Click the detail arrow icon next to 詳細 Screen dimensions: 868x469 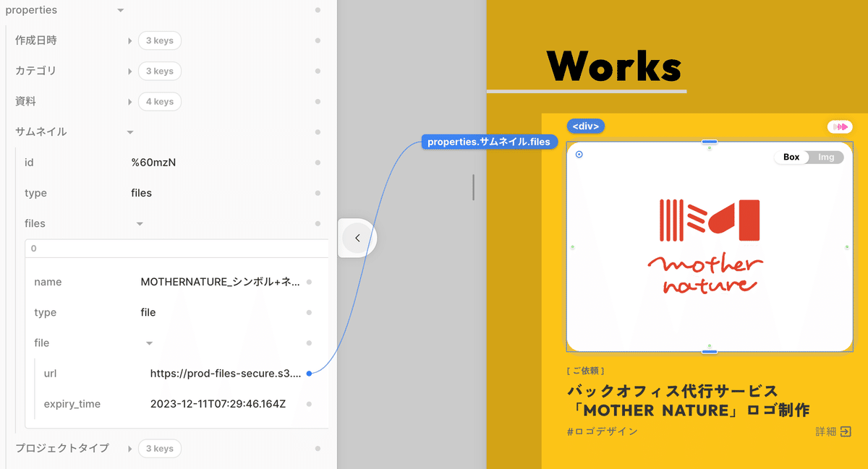tap(846, 431)
